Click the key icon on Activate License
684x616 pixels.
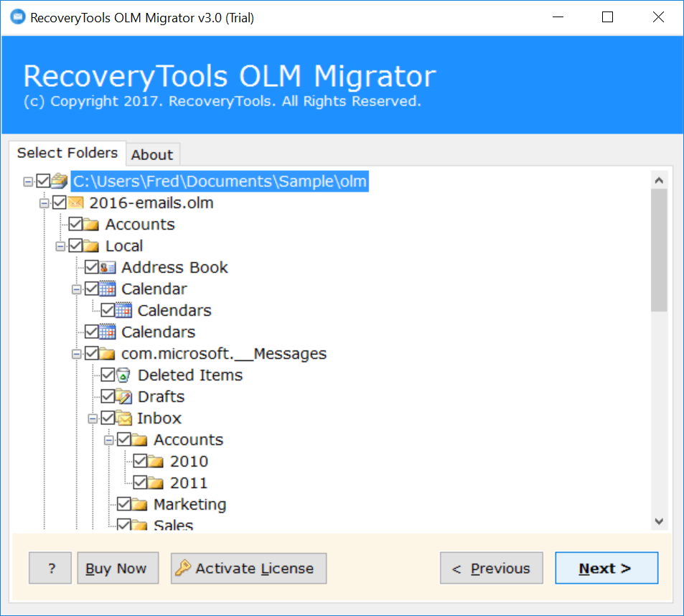(183, 568)
